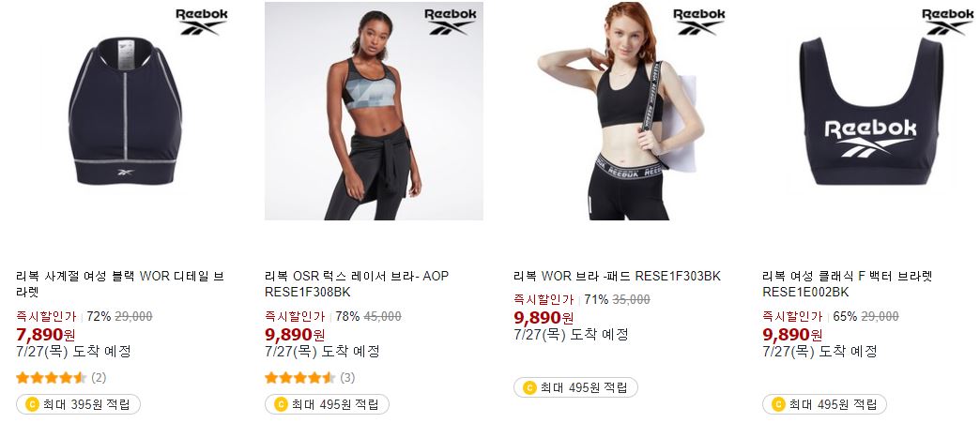This screenshot has height=438, width=980.
Task: Click the Reebok logo above the AOP bra
Action: coord(450,22)
